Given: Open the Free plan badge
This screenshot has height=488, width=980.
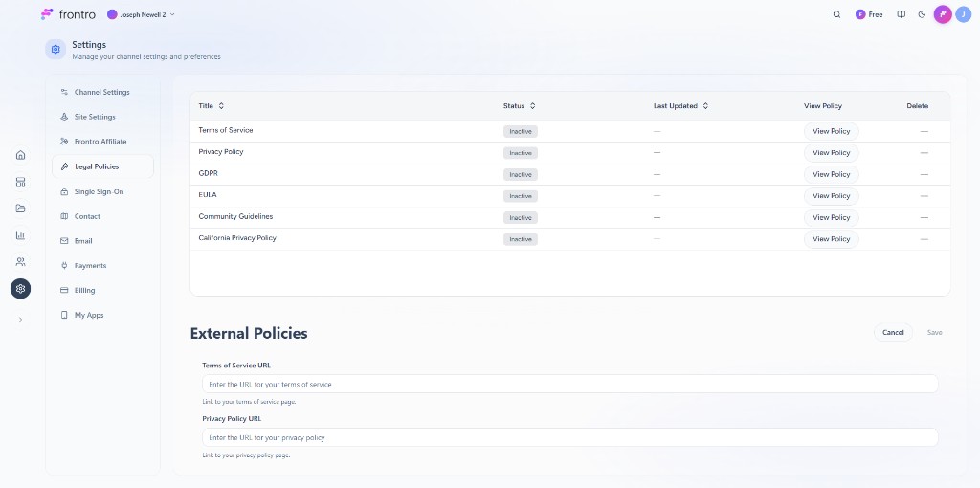Looking at the screenshot, I should pyautogui.click(x=869, y=14).
